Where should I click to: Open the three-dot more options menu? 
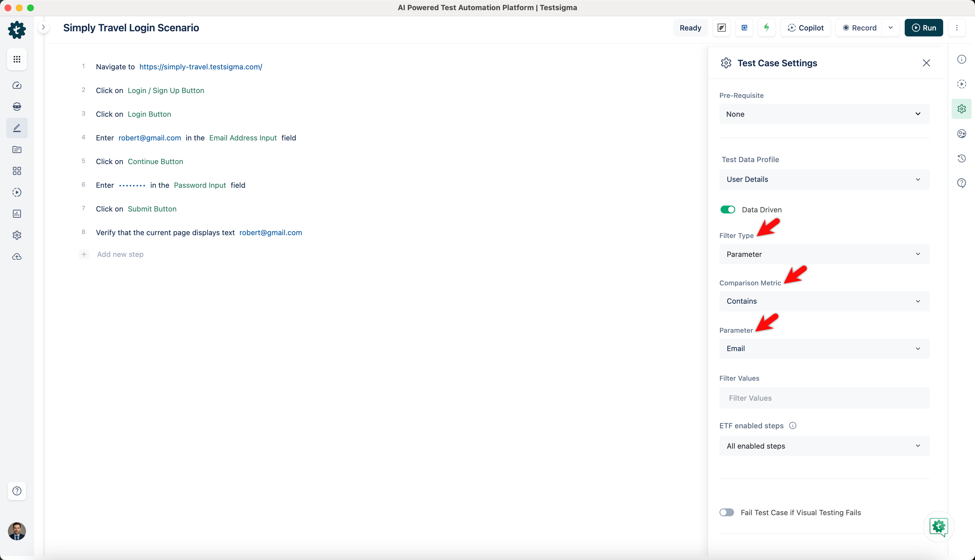[x=957, y=28]
